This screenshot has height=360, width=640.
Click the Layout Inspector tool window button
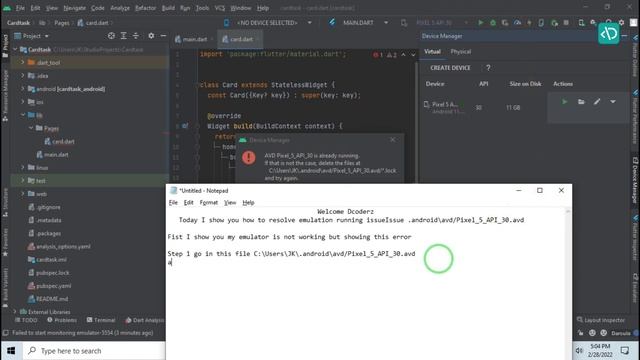click(601, 320)
